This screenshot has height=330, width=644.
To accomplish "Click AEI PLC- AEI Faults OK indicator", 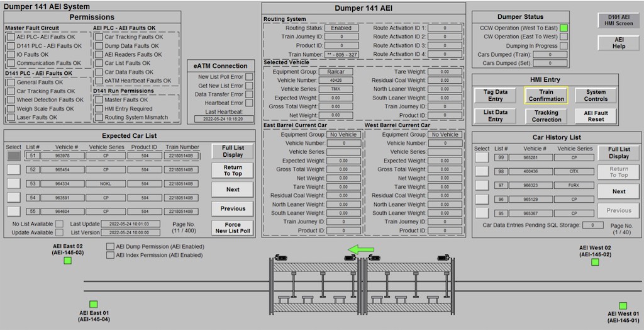I will pos(11,37).
